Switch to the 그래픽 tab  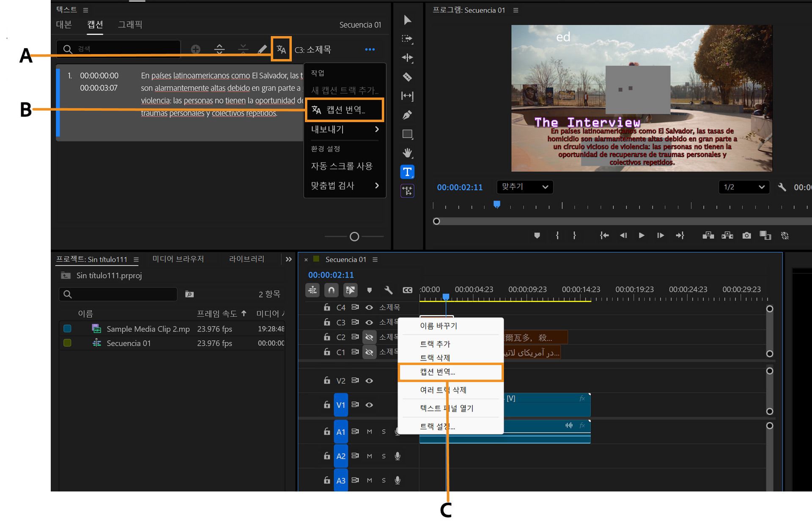click(129, 25)
